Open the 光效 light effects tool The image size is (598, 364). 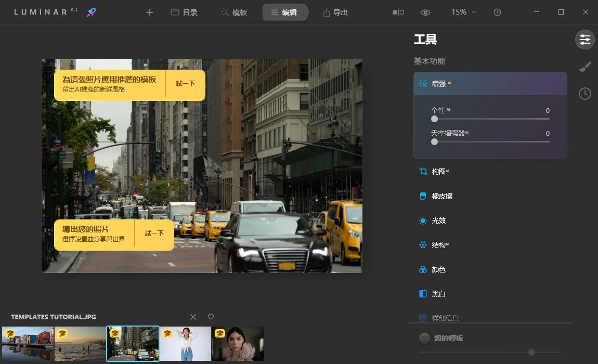click(437, 220)
